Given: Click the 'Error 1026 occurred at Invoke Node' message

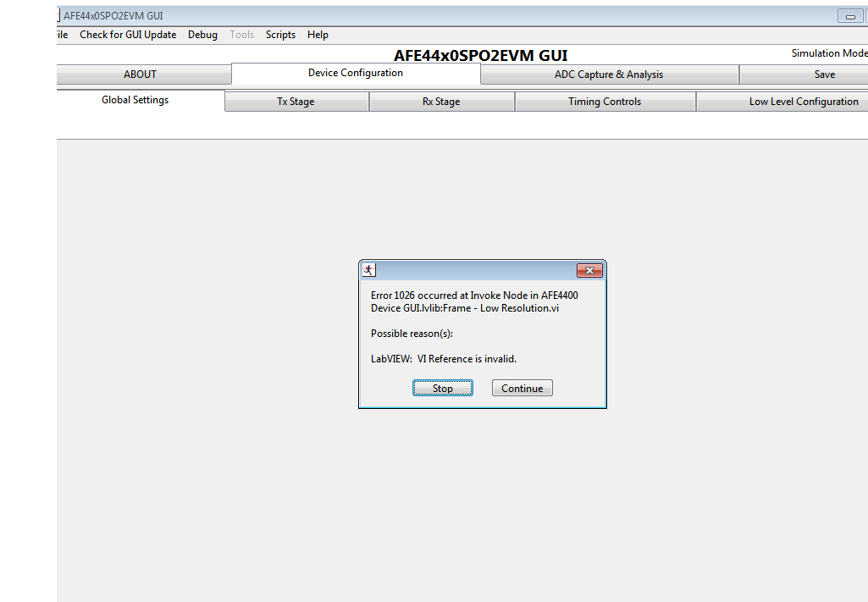Looking at the screenshot, I should (x=474, y=301).
